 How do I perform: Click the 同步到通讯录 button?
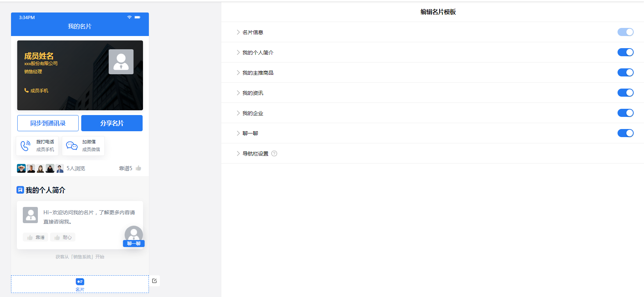coord(48,123)
